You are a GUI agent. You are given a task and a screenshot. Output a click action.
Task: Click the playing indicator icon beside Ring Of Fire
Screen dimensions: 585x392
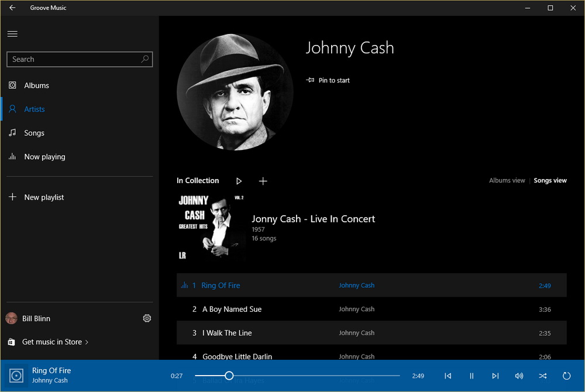point(184,286)
